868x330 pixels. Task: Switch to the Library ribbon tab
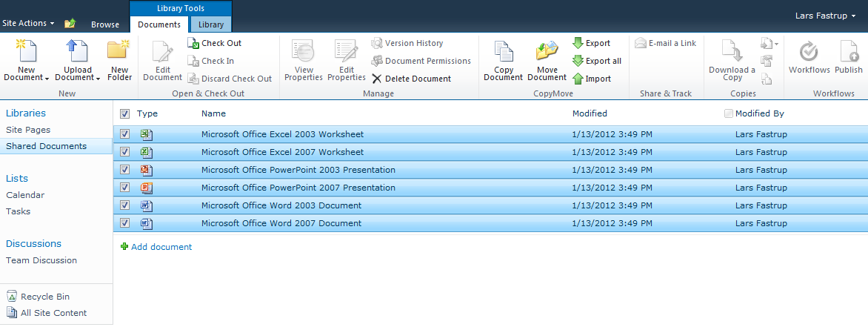[211, 24]
